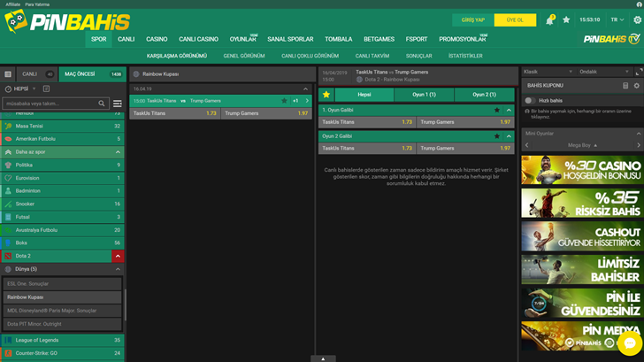Click the grid view icon beside CANLI
Image resolution: width=644 pixels, height=362 pixels.
pyautogui.click(x=8, y=74)
